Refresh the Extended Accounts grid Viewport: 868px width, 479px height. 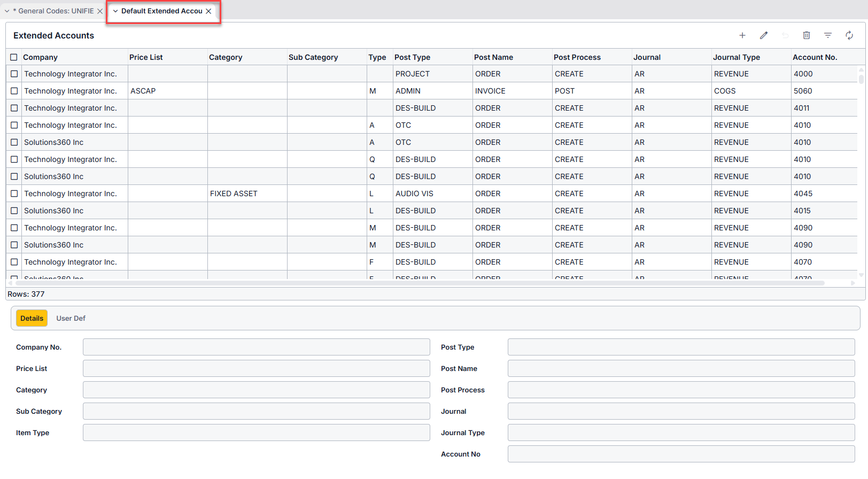(849, 35)
